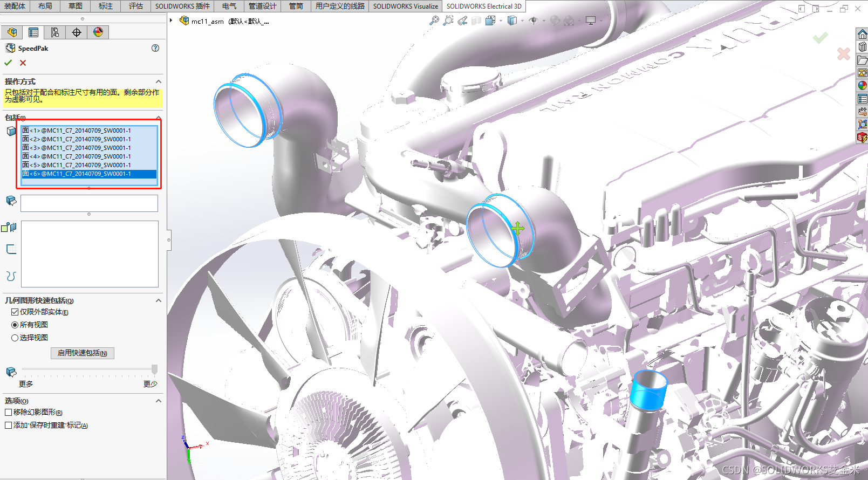Open View Orientation dropdown arrow
This screenshot has width=868, height=480.
(501, 20)
